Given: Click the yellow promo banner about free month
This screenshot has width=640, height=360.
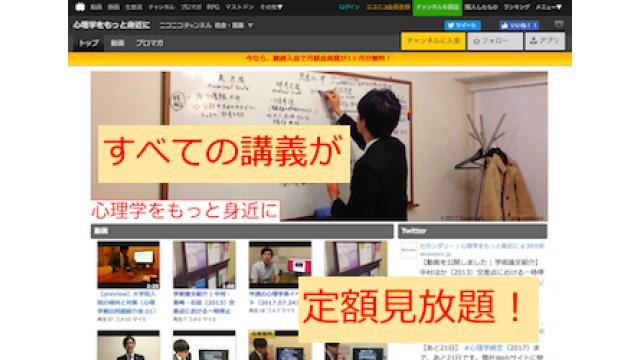Looking at the screenshot, I should pyautogui.click(x=320, y=58).
